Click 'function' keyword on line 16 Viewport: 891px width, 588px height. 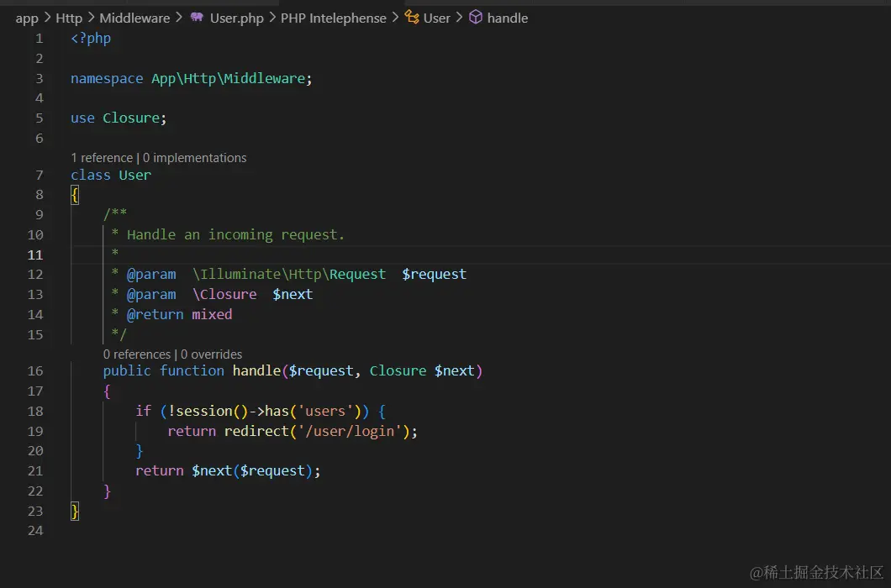192,371
